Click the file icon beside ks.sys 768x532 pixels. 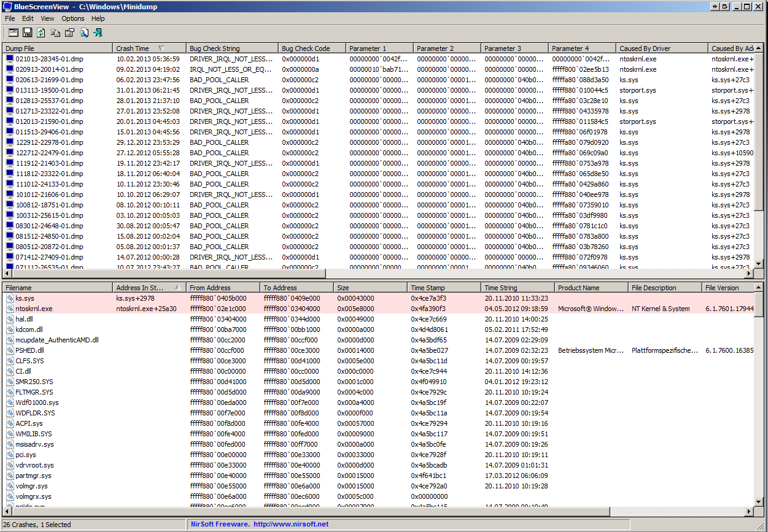coord(10,298)
